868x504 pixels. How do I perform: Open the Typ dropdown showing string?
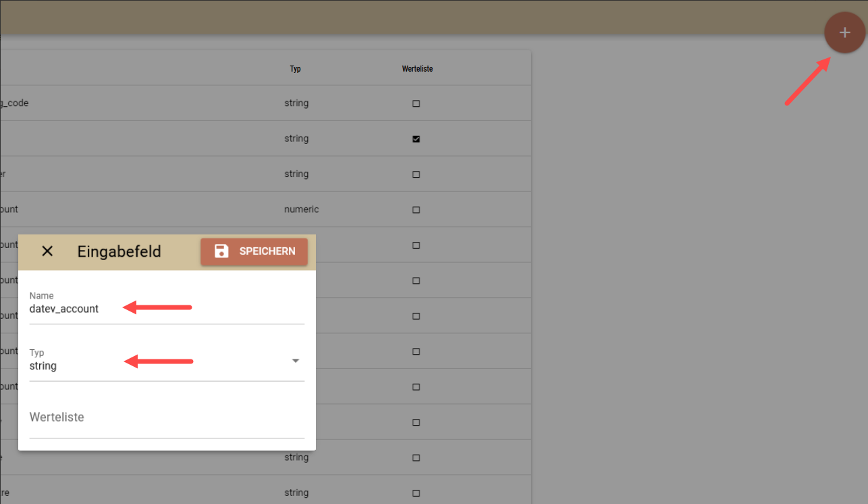[167, 365]
